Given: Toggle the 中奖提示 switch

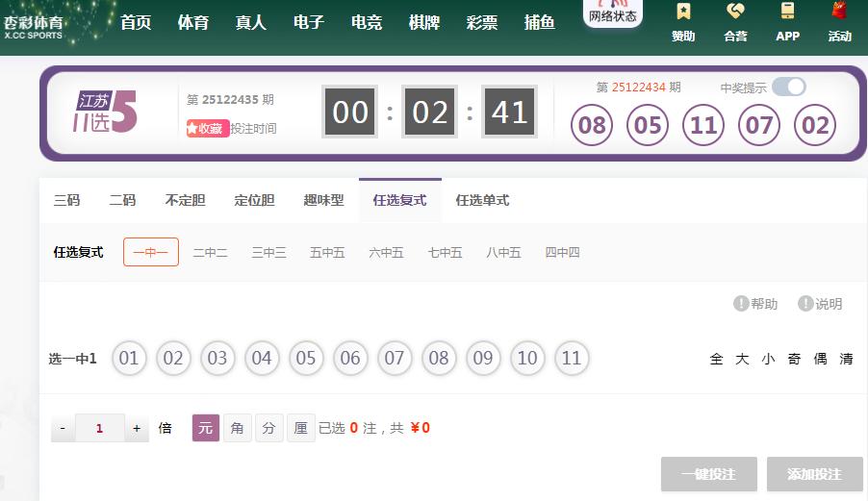Looking at the screenshot, I should [x=788, y=88].
